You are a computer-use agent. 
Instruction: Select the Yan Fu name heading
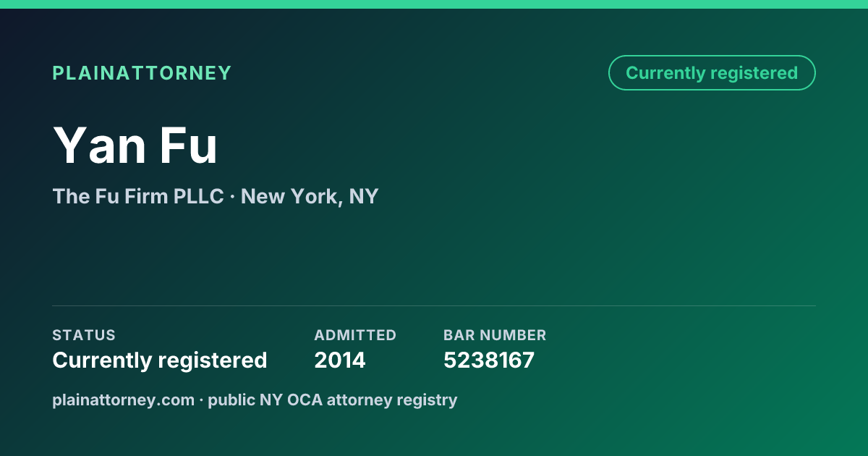tap(135, 145)
